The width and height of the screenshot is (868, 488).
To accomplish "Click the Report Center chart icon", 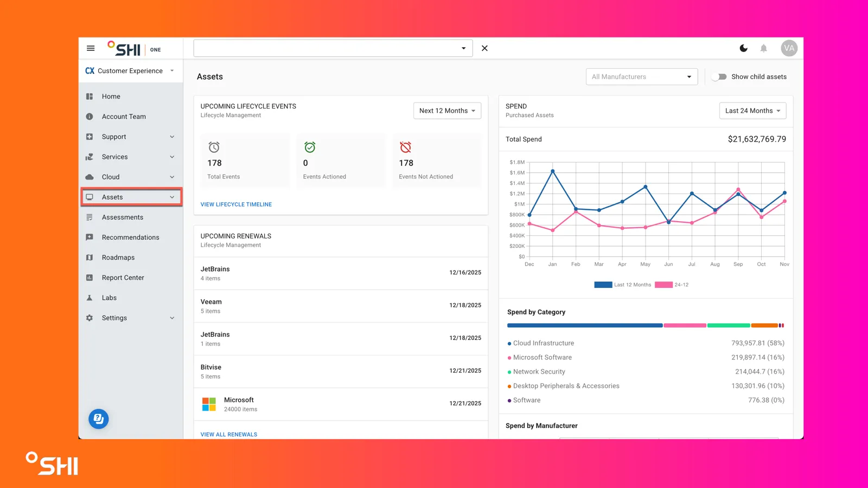I will [90, 278].
